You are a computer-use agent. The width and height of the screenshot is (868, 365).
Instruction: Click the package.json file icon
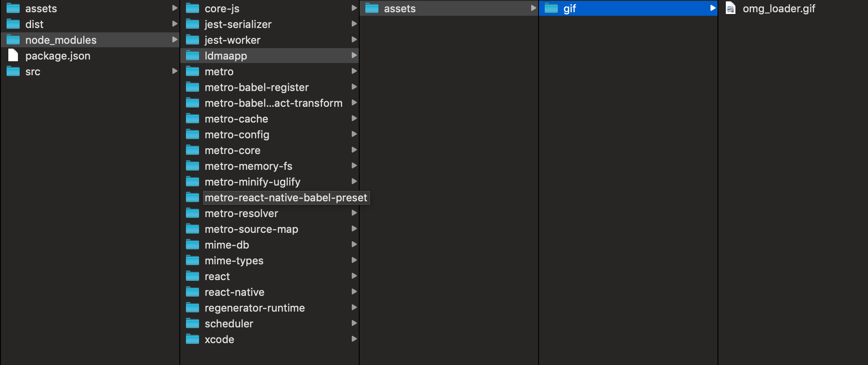coord(13,56)
